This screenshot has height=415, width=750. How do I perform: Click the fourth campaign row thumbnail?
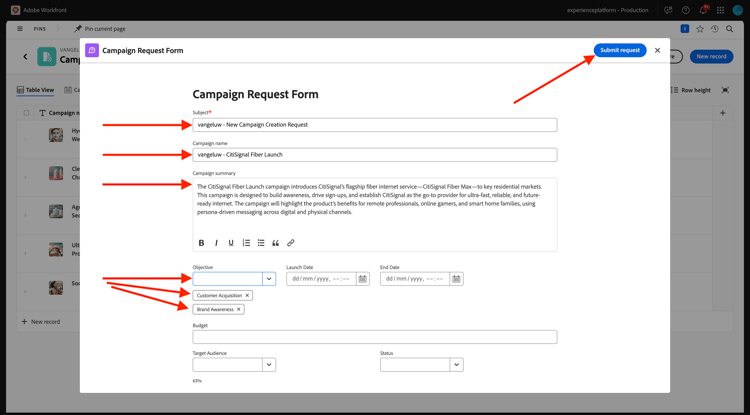pyautogui.click(x=56, y=250)
